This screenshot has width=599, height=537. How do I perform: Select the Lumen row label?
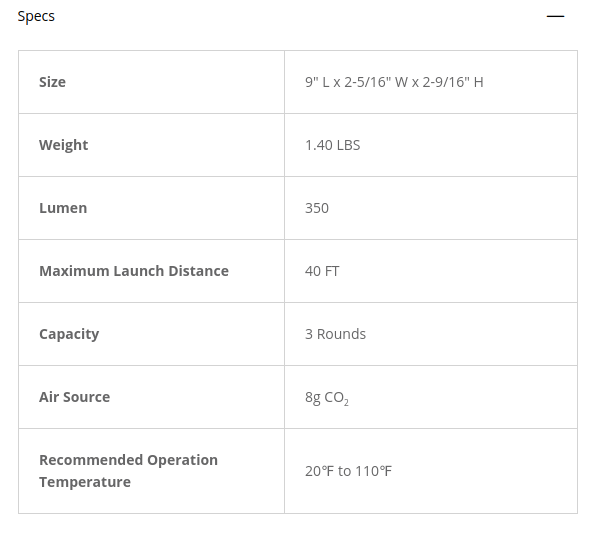(x=63, y=208)
